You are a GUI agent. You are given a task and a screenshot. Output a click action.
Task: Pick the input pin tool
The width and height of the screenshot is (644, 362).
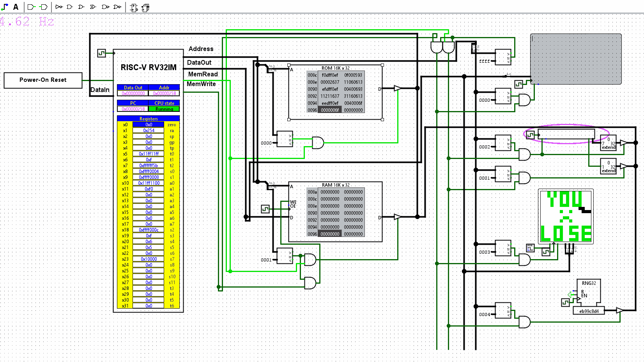[31, 7]
